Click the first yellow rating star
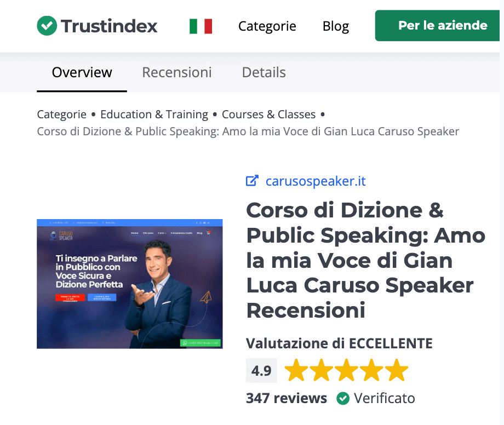This screenshot has width=504, height=425. pos(296,370)
